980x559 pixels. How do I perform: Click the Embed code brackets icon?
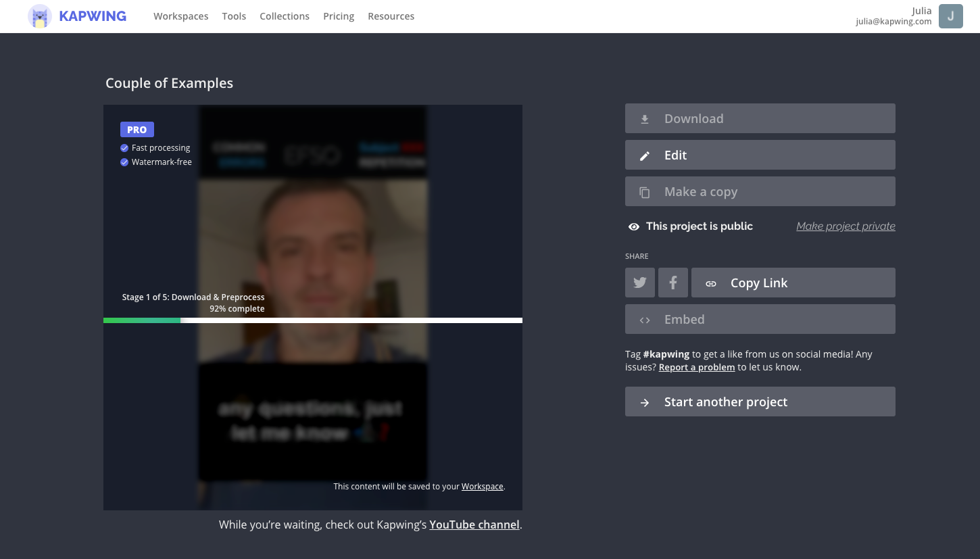click(645, 320)
